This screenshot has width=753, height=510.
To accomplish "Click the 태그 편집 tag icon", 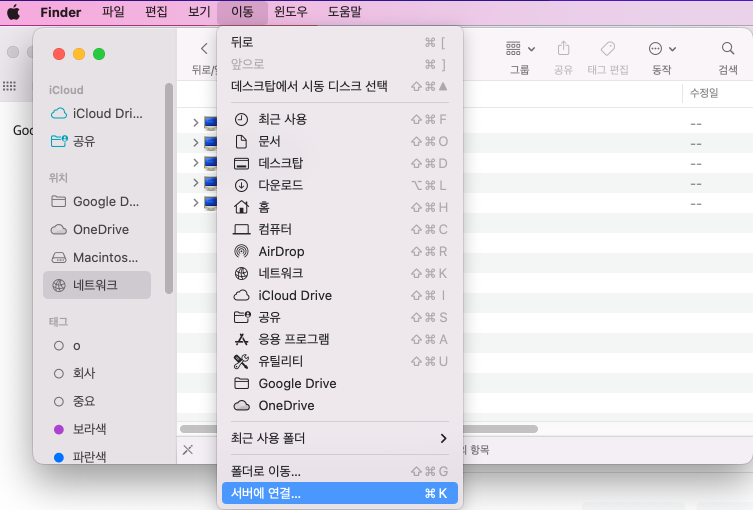I will click(x=608, y=49).
